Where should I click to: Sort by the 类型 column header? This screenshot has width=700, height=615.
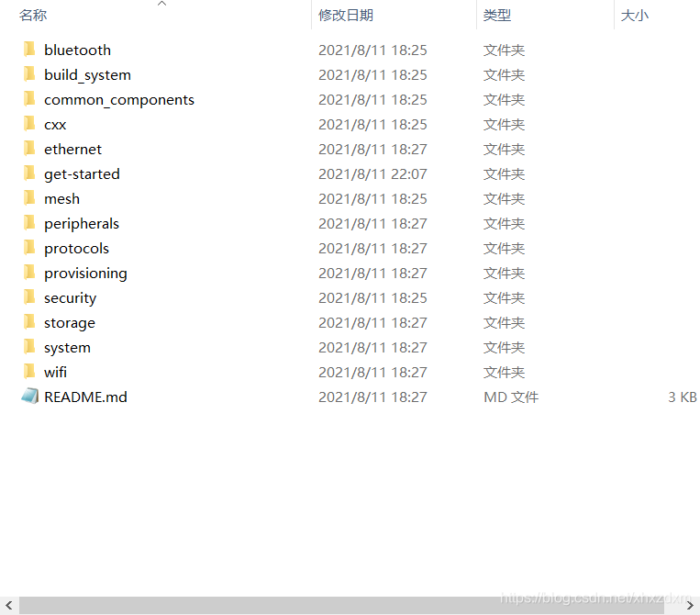point(497,16)
